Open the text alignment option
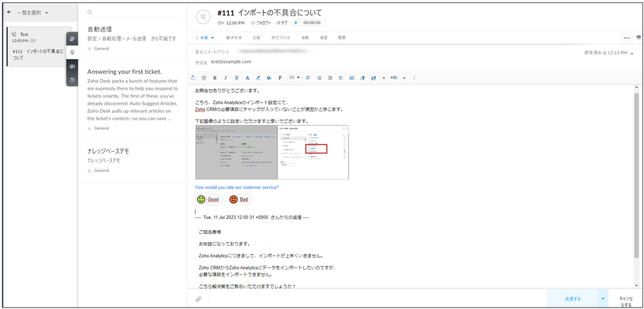Image resolution: width=644 pixels, height=309 pixels. (x=308, y=78)
